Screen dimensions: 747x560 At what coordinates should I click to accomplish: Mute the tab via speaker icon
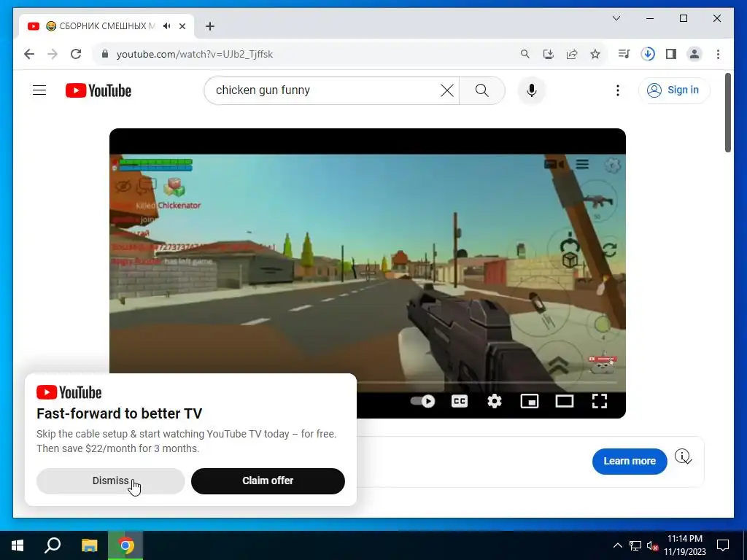(166, 26)
